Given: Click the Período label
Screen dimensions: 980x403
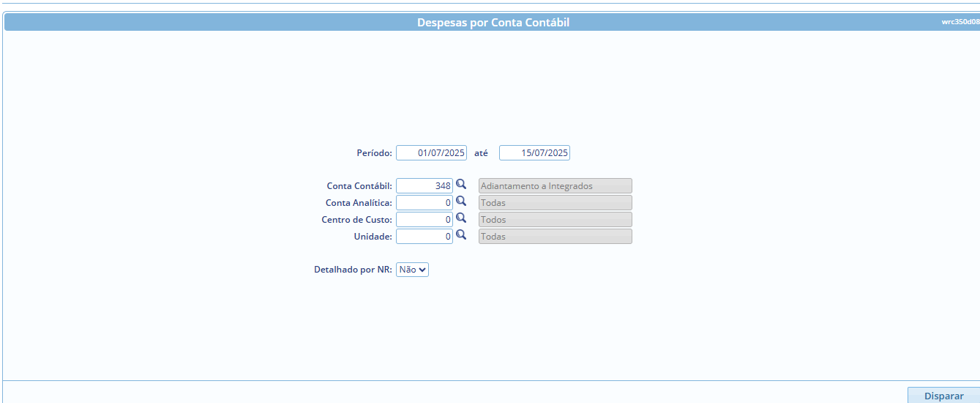Looking at the screenshot, I should (x=374, y=153).
